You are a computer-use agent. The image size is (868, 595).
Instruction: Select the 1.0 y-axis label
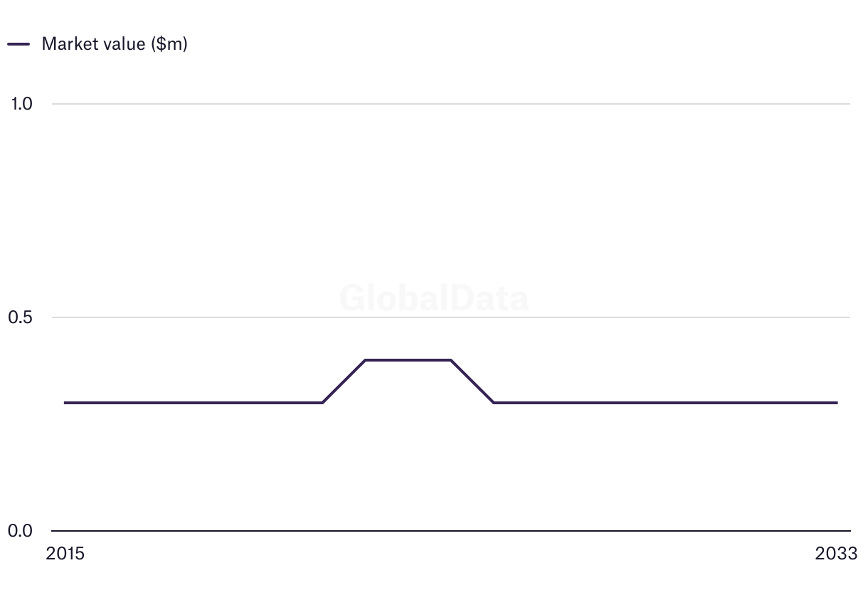point(22,104)
